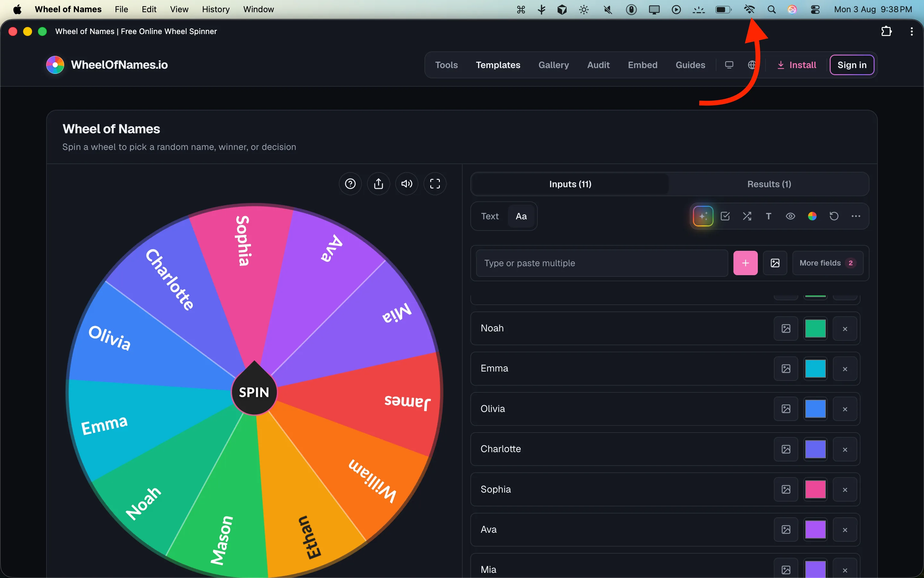
Task: Shuffle the entries with the shuffle icon
Action: [x=747, y=216]
